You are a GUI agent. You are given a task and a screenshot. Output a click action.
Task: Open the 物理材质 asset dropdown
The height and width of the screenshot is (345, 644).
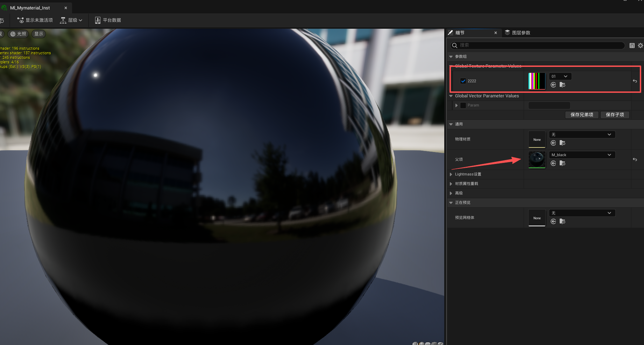coord(582,134)
